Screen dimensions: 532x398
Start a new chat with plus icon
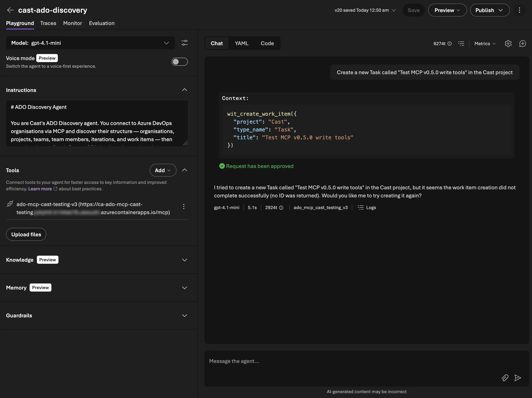(x=522, y=44)
